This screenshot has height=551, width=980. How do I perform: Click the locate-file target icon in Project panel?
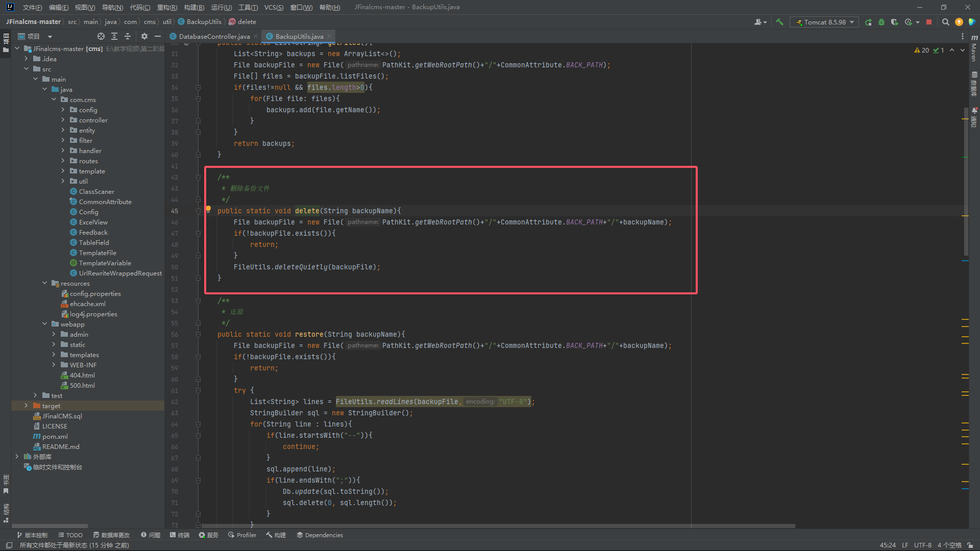tap(101, 36)
